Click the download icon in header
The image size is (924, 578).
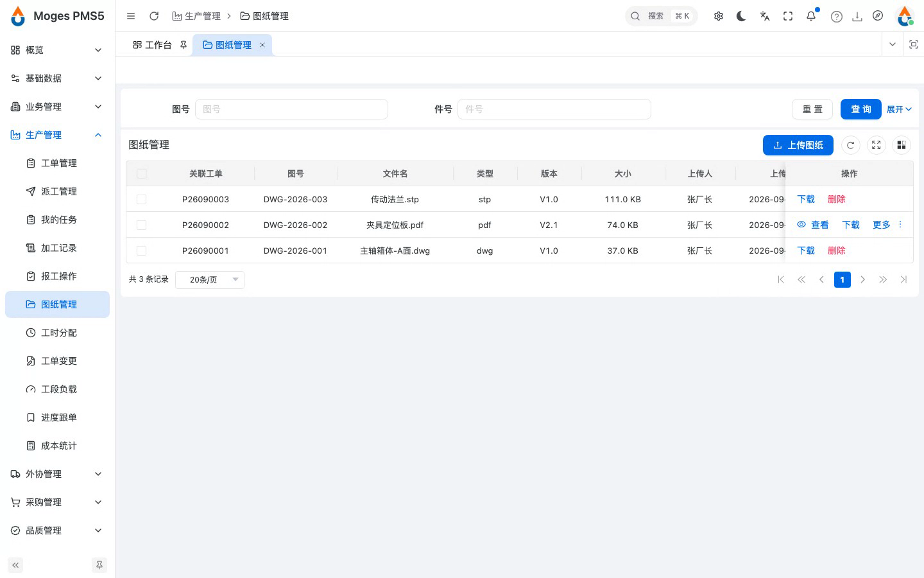coord(857,17)
